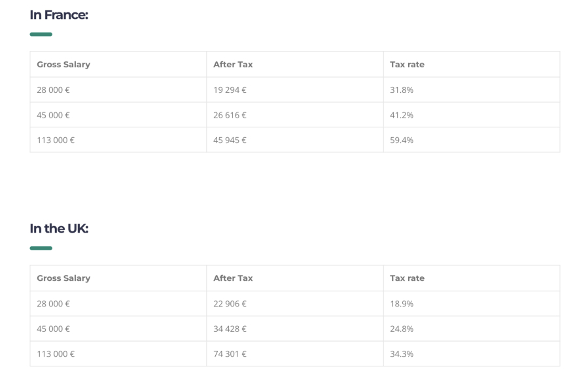Viewport: 573px width, 392px height.
Task: Select the 34 428 € after-tax cell
Action: pyautogui.click(x=230, y=329)
